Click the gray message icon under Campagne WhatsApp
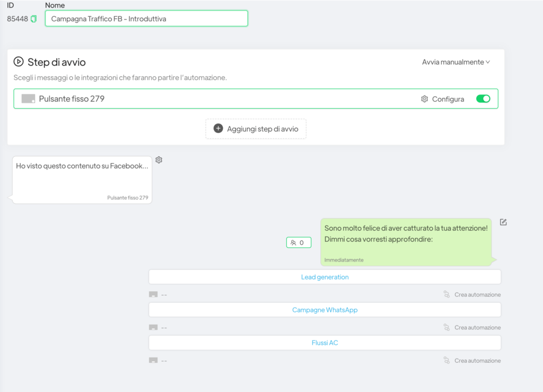Viewport: 543px width, 392px height. [153, 327]
